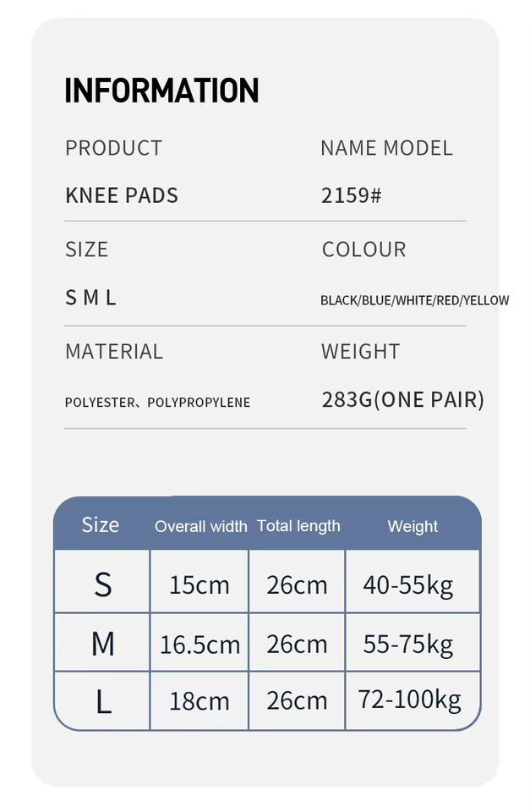Click the Weight column header in table

click(413, 526)
